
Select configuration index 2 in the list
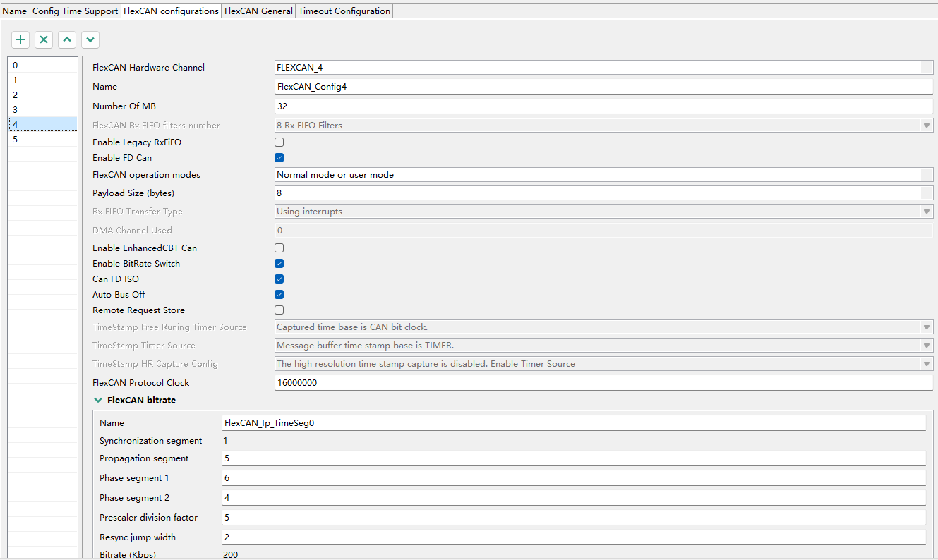[x=42, y=95]
